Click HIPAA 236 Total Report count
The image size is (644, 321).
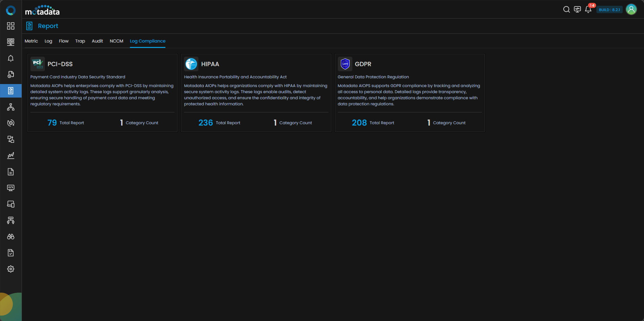pos(206,123)
